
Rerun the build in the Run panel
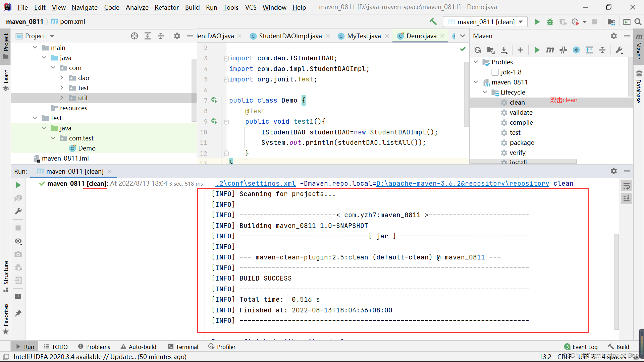[18, 185]
